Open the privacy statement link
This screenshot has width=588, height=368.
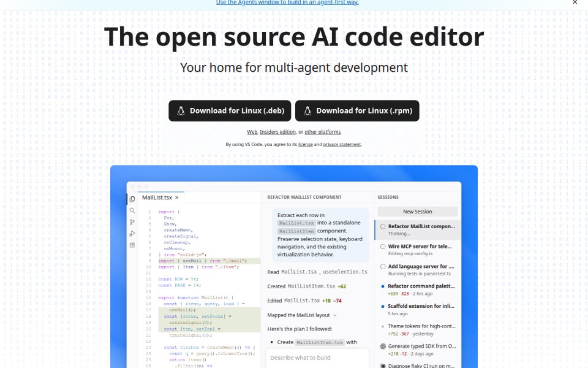point(342,144)
